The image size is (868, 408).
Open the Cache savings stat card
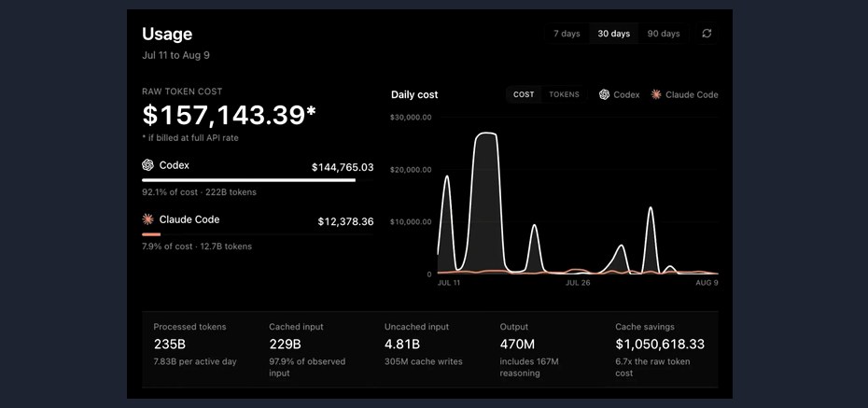click(660, 349)
